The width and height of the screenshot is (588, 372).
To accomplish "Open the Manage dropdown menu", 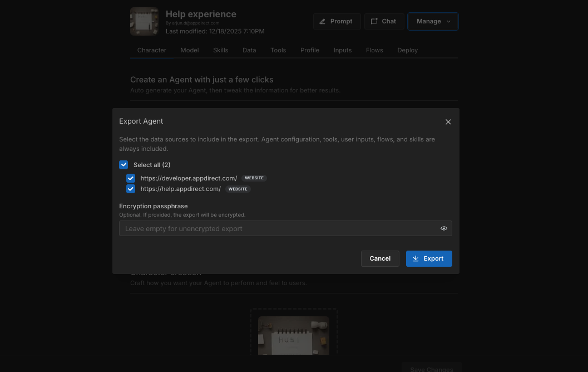I will (433, 21).
